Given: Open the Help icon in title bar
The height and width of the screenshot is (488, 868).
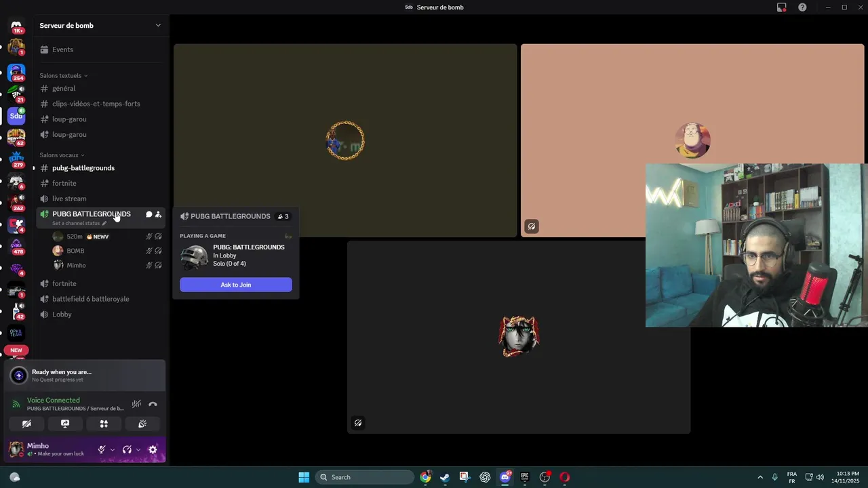Looking at the screenshot, I should pos(802,7).
